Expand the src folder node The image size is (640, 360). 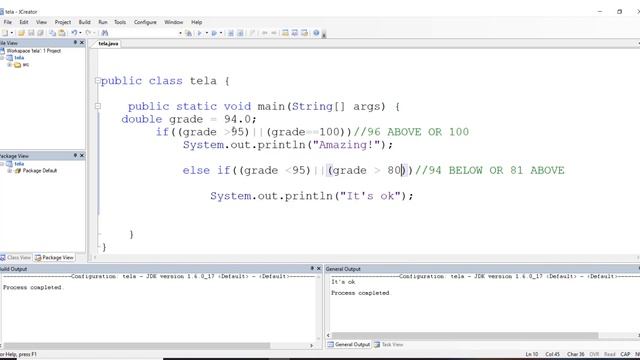(x=9, y=65)
